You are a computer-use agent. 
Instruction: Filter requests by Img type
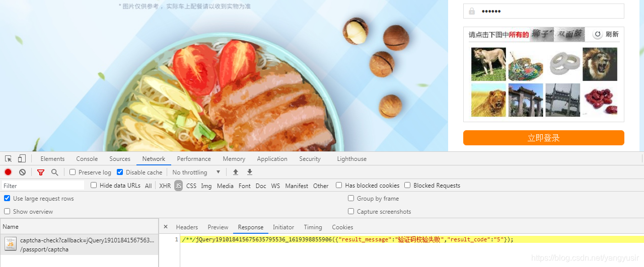[x=206, y=186]
